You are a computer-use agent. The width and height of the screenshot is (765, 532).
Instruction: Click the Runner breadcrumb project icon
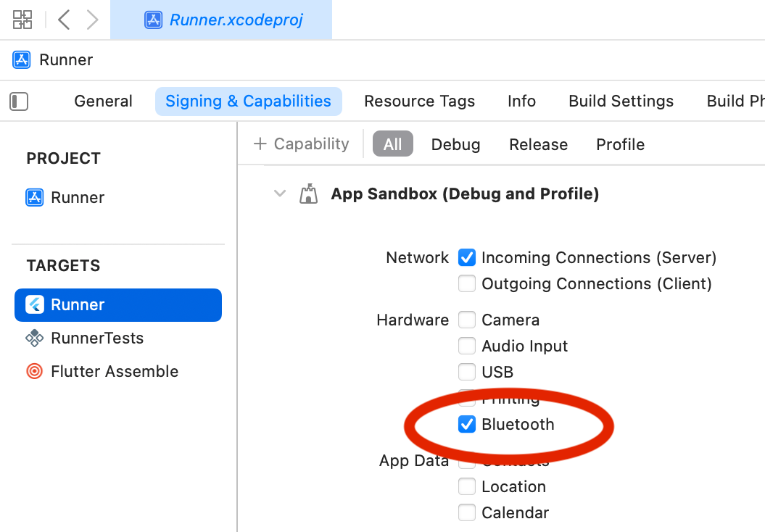[x=21, y=60]
